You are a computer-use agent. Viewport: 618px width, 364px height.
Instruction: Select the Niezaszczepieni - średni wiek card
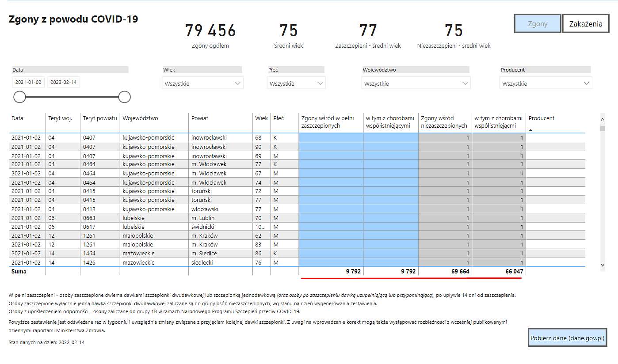pyautogui.click(x=454, y=35)
